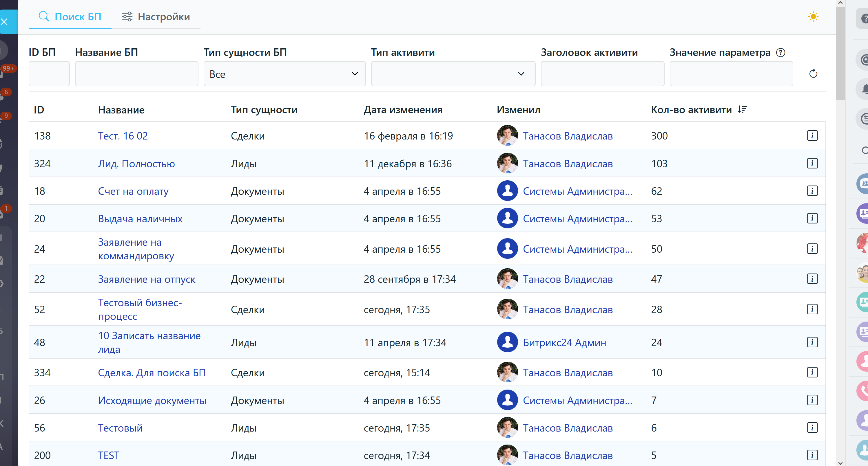Click the vertical scrollbar down arrow
The height and width of the screenshot is (466, 868).
click(840, 463)
